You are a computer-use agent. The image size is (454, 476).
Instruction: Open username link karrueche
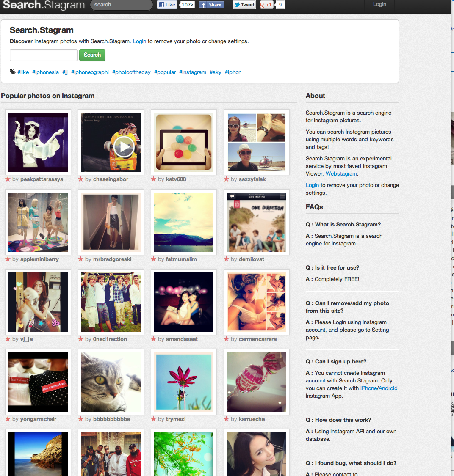[252, 419]
